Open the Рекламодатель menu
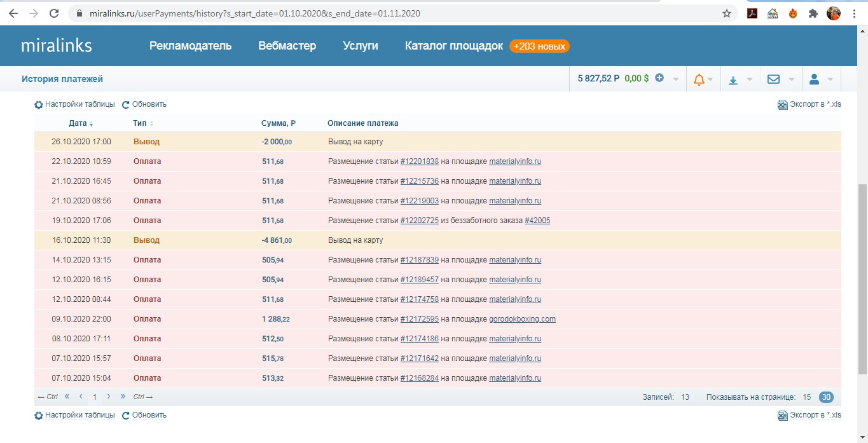This screenshot has height=443, width=868. pos(190,46)
